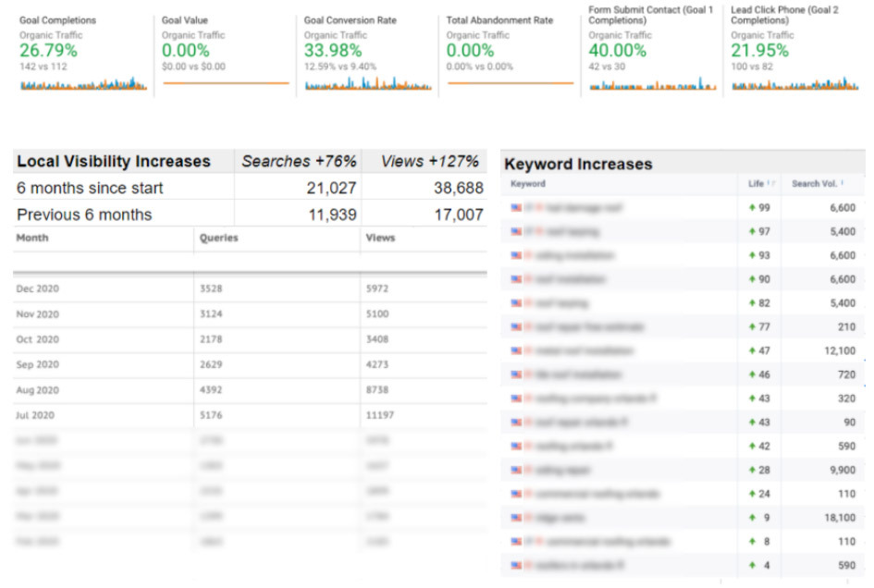Click the Searches +76% stat
Image resolution: width=874 pixels, height=588 pixels.
(297, 161)
